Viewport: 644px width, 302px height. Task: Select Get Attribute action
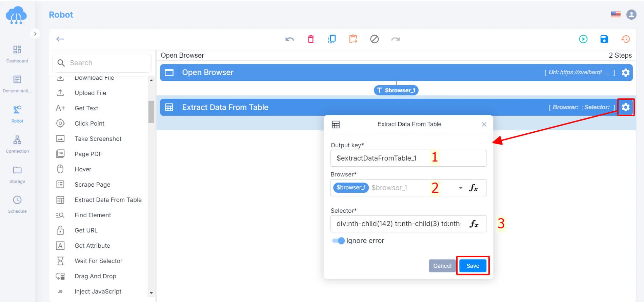coord(92,246)
